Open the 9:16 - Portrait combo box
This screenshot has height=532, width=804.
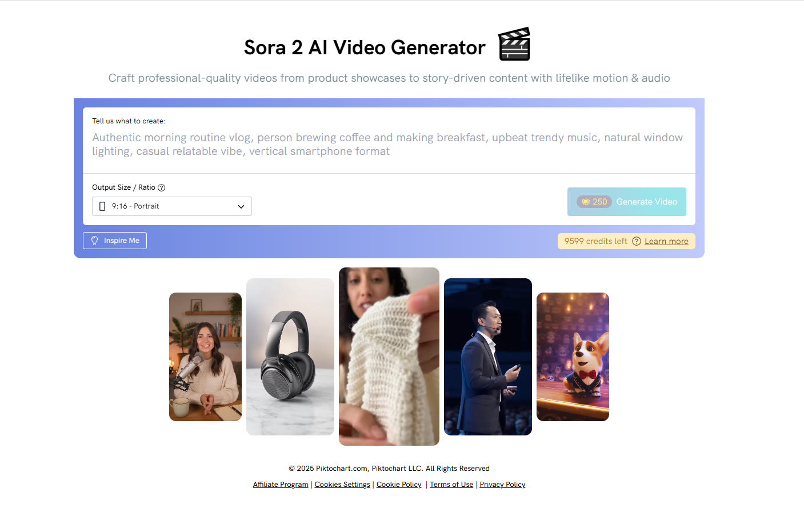pyautogui.click(x=172, y=206)
